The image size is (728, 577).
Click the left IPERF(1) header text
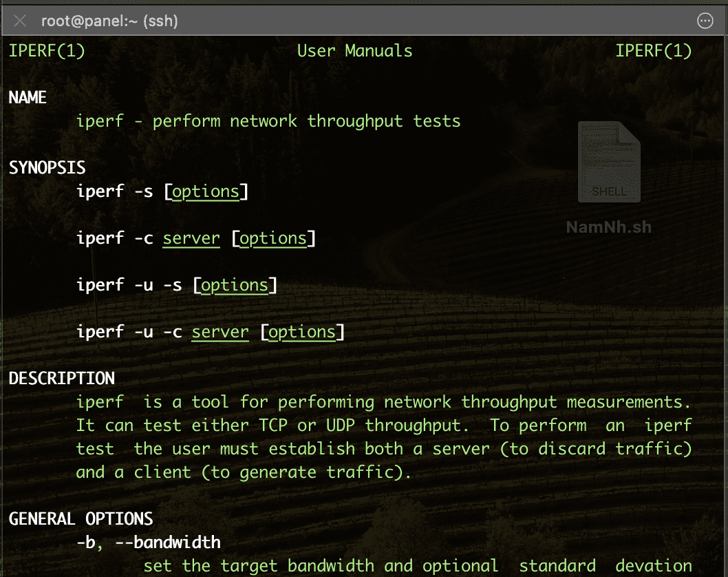[47, 51]
